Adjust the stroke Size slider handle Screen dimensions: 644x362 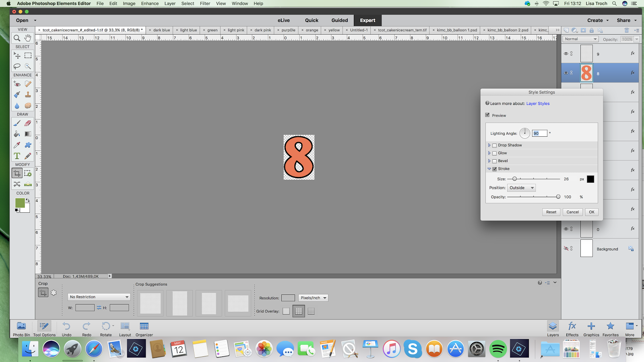click(514, 179)
